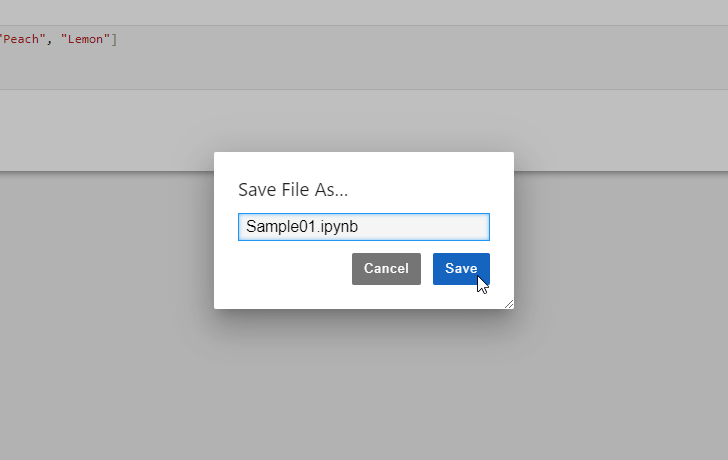The image size is (728, 460).
Task: Click the comma between Peach and Lemon
Action: coord(49,40)
